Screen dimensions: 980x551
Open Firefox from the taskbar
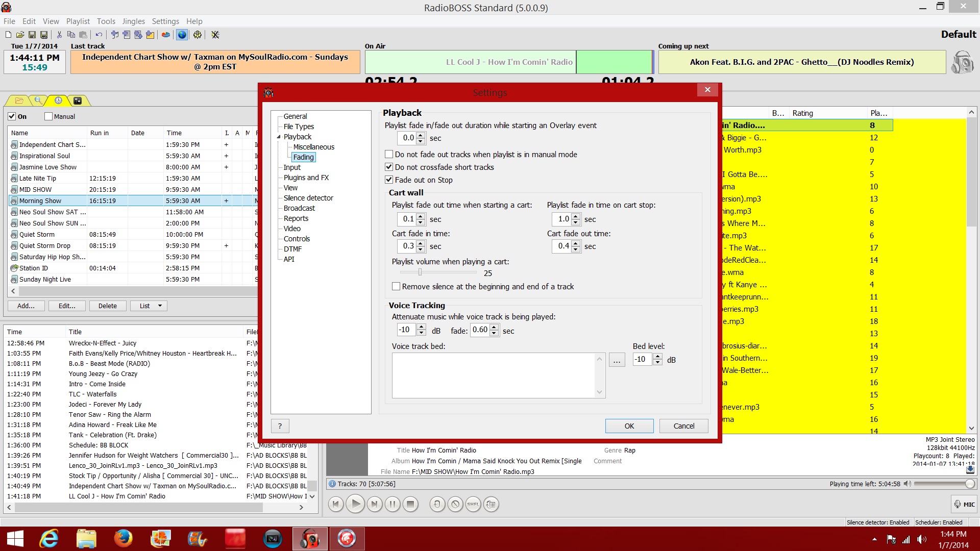point(123,538)
